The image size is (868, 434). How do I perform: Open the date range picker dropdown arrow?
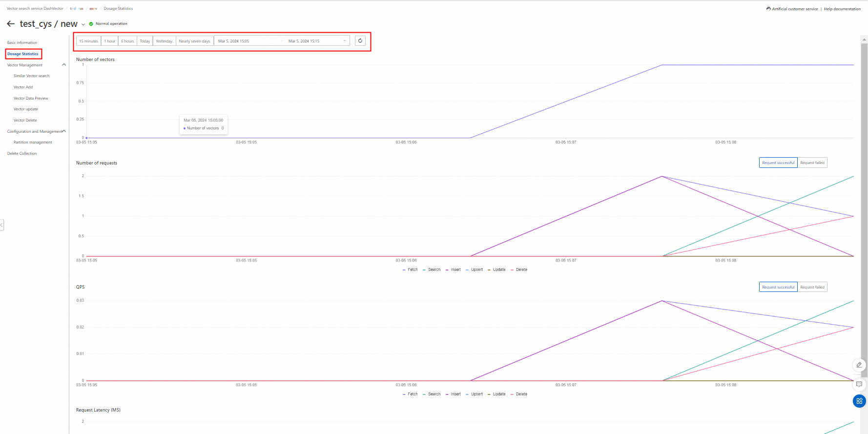pyautogui.click(x=345, y=41)
